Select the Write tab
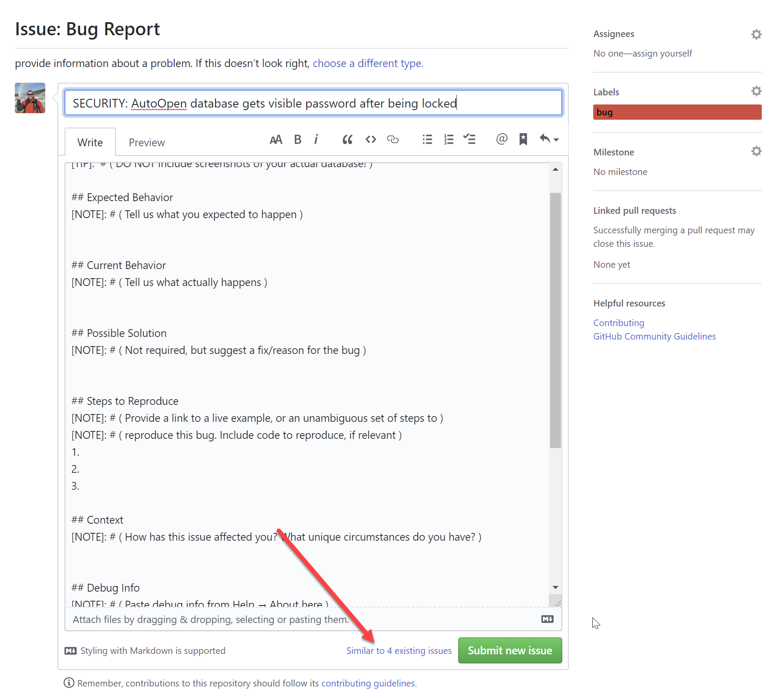 pyautogui.click(x=90, y=142)
